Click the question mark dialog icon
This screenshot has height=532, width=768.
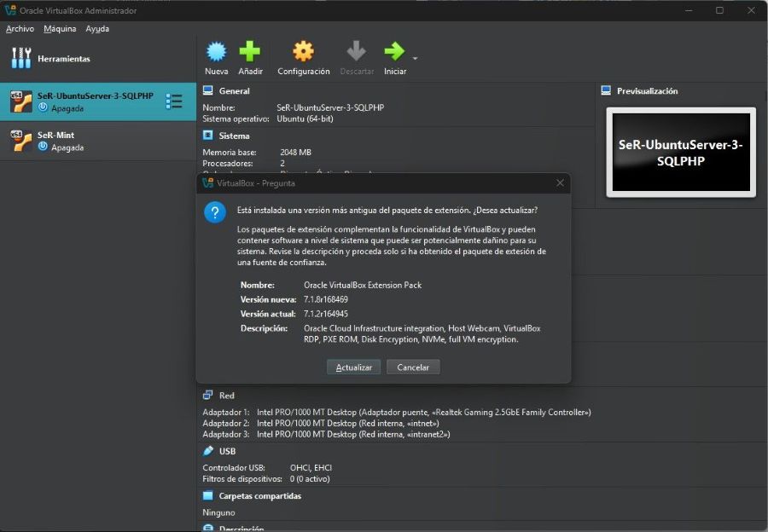click(215, 212)
